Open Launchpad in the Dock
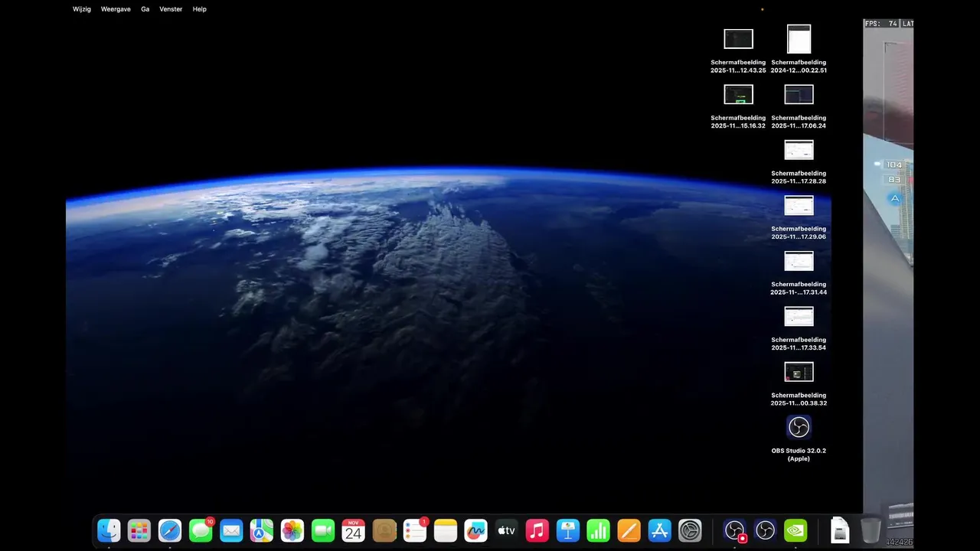This screenshot has height=551, width=980. tap(139, 530)
